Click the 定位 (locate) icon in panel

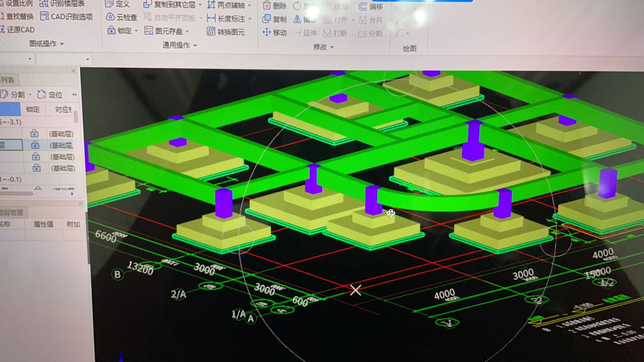tap(41, 94)
